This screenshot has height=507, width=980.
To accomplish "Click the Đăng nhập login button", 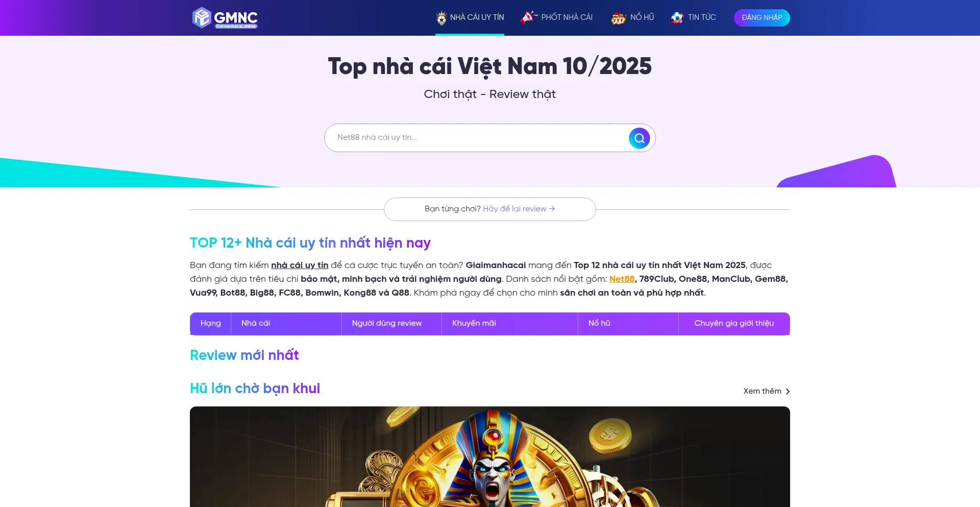I will click(x=762, y=18).
